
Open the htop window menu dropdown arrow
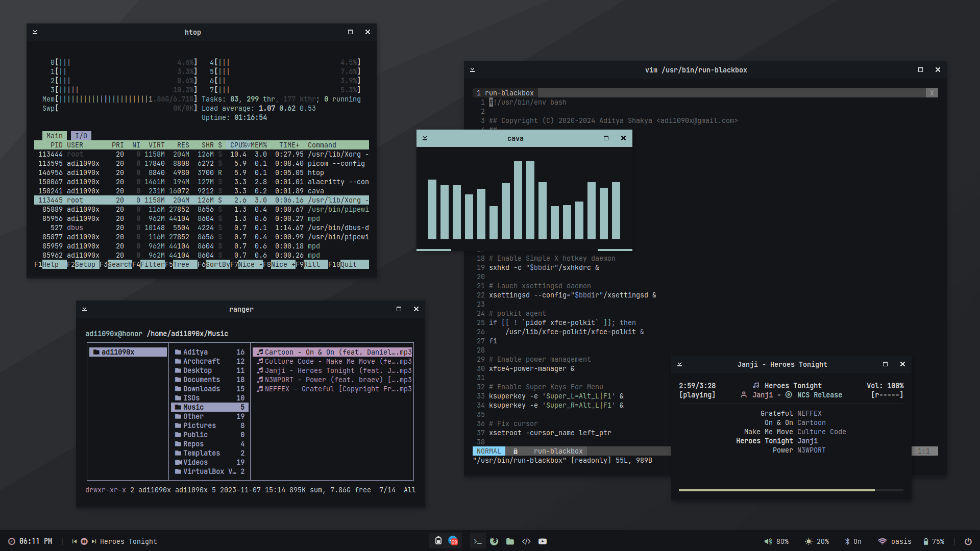pyautogui.click(x=35, y=32)
